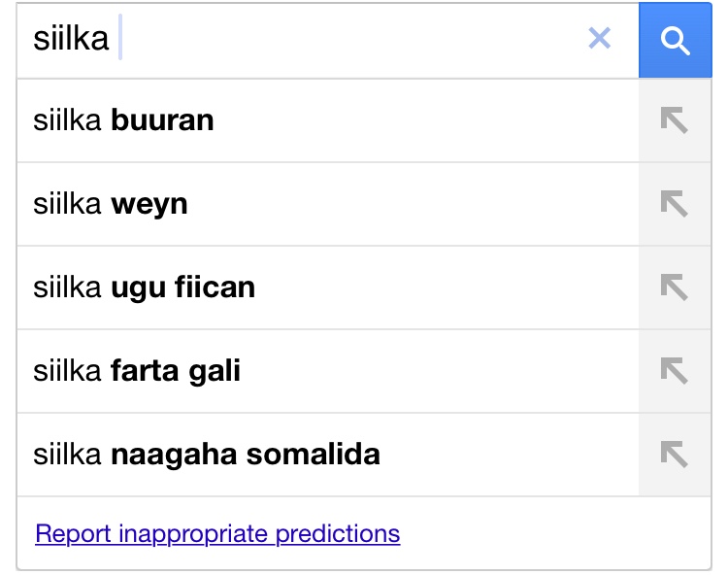Open Report inappropriate predictions link
Viewport: 728px width, 575px height.
tap(217, 534)
